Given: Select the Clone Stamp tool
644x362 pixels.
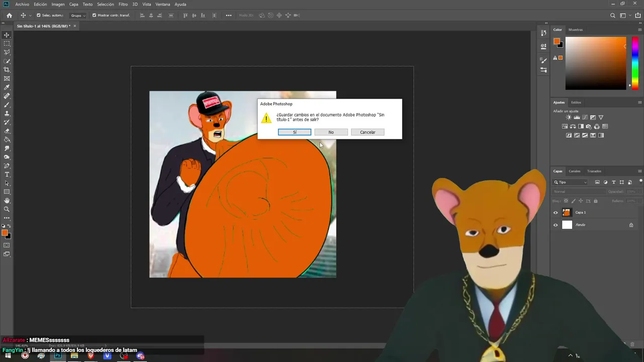Looking at the screenshot, I should pyautogui.click(x=7, y=114).
